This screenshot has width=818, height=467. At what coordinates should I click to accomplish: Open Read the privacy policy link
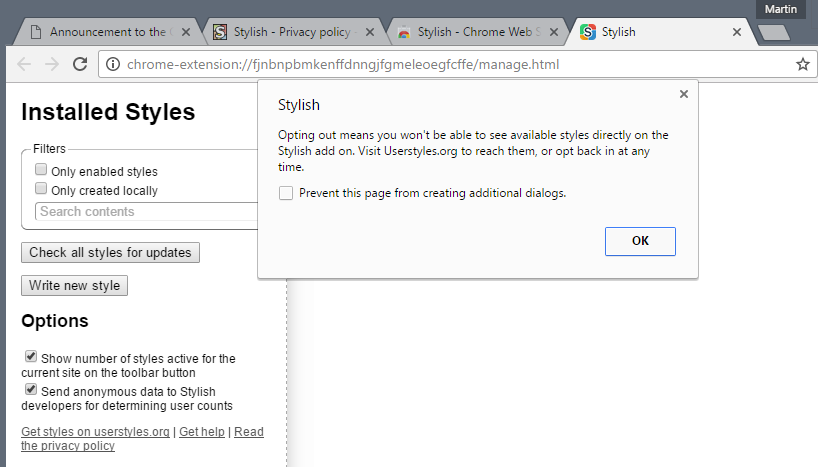pyautogui.click(x=142, y=439)
